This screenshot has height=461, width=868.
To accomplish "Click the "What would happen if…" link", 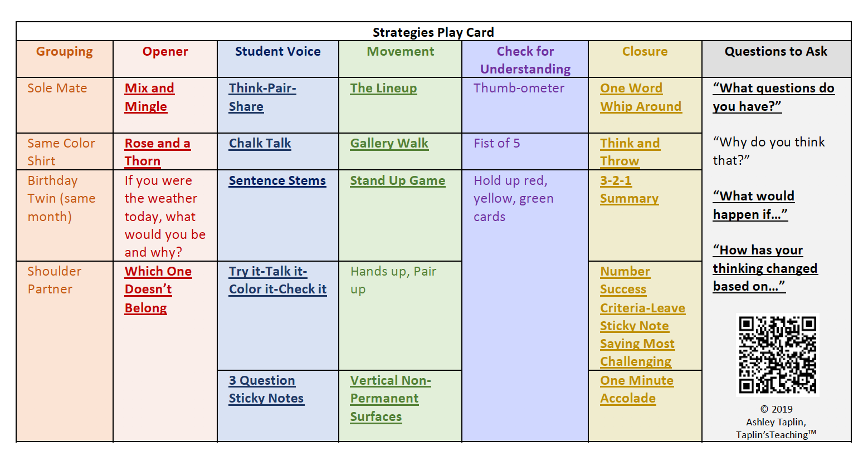I will [753, 197].
